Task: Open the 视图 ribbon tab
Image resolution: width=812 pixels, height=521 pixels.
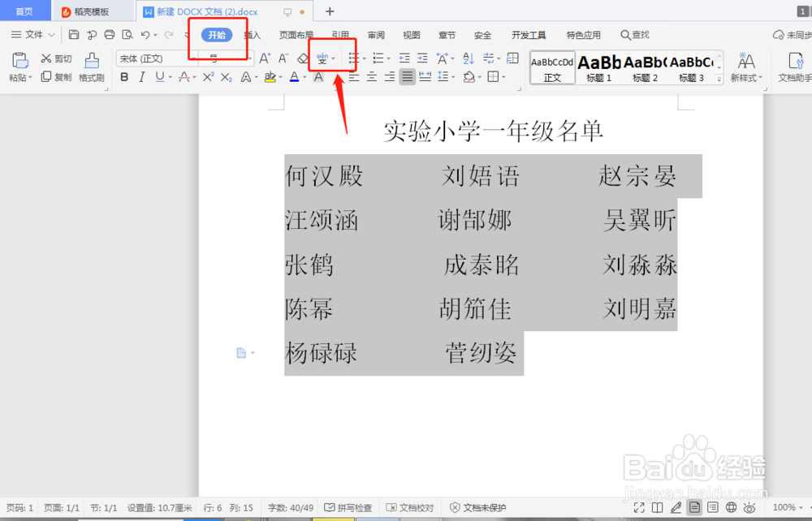Action: (x=411, y=35)
